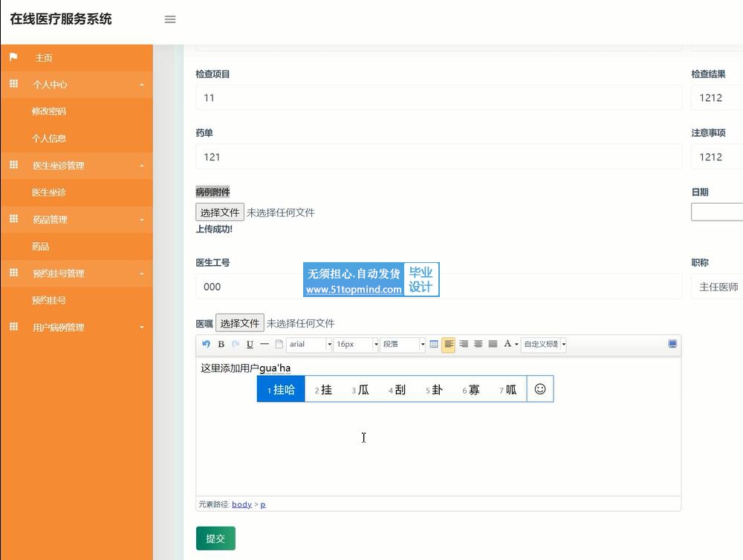The width and height of the screenshot is (743, 560).
Task: Toggle bold formatting in the editor
Action: (x=221, y=344)
